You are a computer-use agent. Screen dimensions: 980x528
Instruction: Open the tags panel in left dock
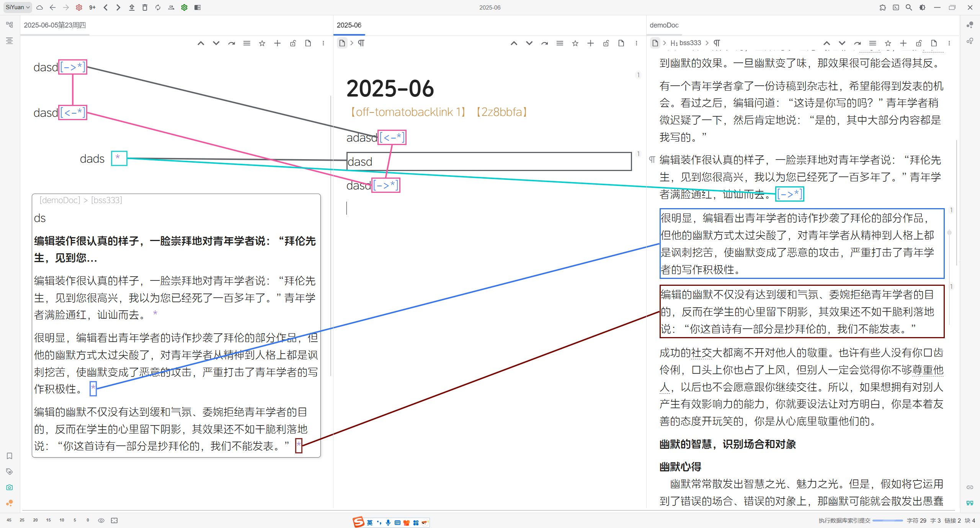click(x=10, y=471)
